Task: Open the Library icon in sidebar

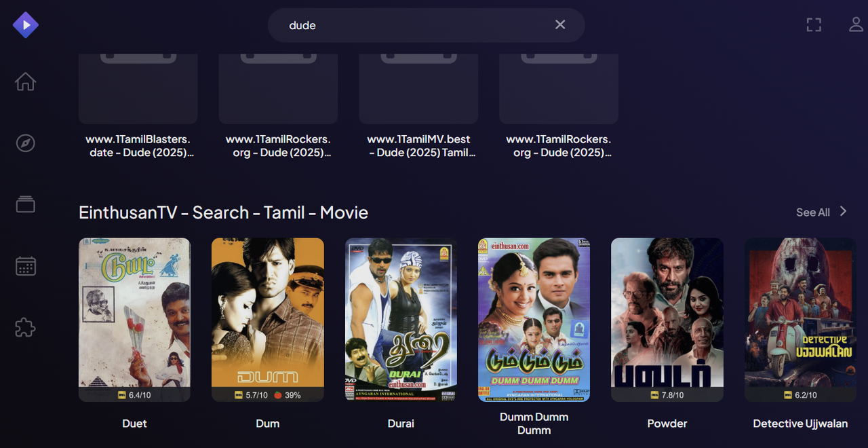Action: [25, 204]
